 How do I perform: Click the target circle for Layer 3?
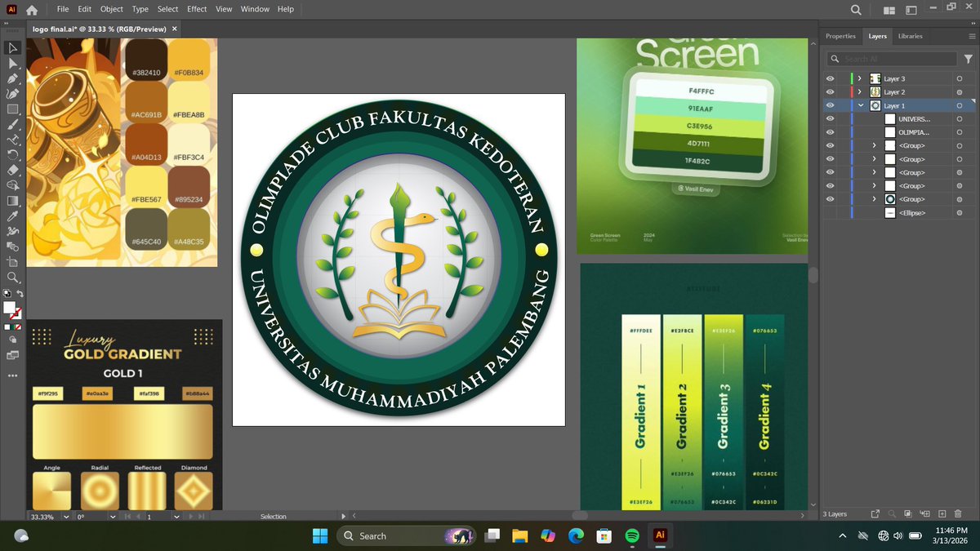coord(960,78)
